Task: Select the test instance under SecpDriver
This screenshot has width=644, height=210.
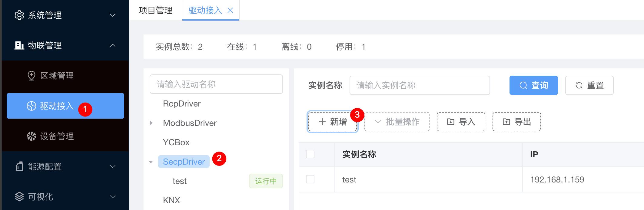Action: click(180, 181)
